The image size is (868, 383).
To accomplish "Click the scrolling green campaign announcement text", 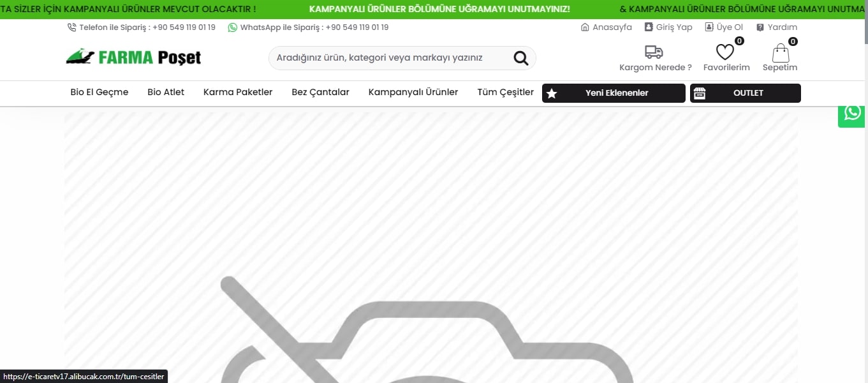I will (439, 10).
